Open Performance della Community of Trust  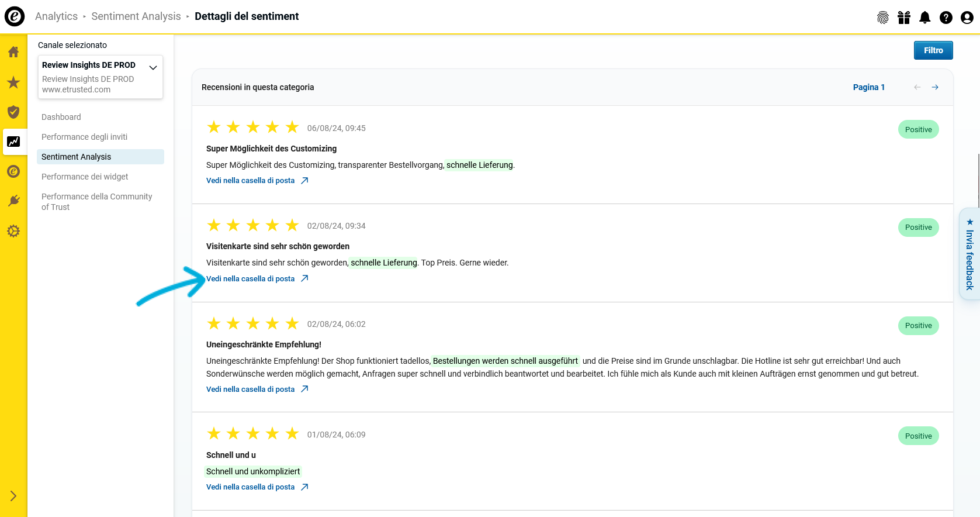pyautogui.click(x=97, y=202)
